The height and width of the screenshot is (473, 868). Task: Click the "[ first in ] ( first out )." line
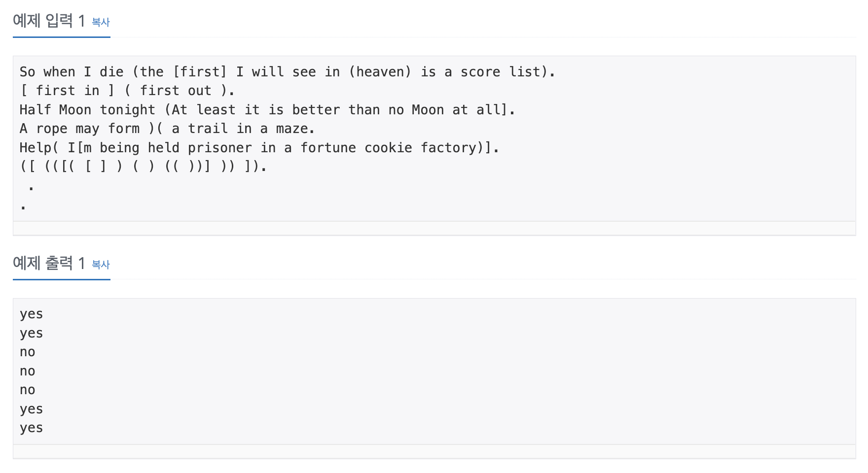[x=127, y=91]
